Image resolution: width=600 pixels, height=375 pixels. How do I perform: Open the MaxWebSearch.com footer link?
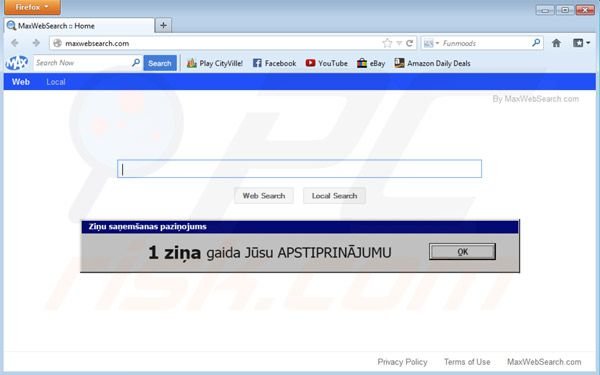pos(544,362)
